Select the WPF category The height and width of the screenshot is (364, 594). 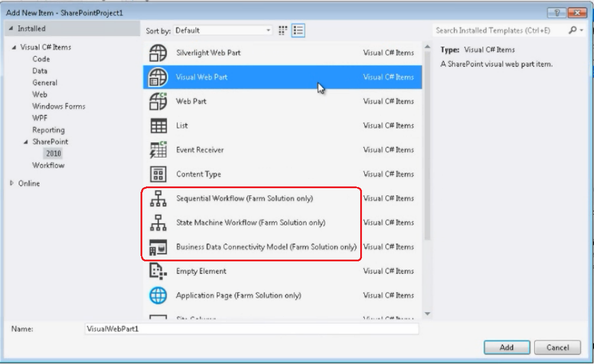pos(40,118)
